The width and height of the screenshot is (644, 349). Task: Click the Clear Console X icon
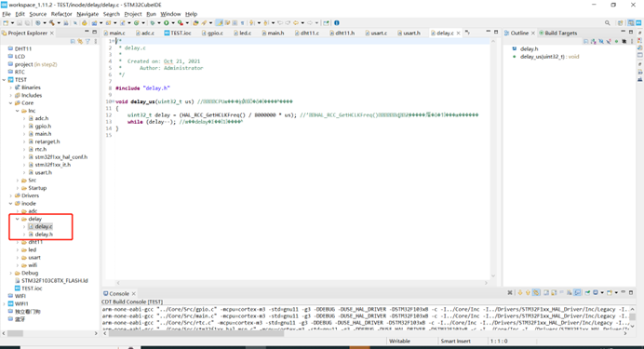(510, 293)
